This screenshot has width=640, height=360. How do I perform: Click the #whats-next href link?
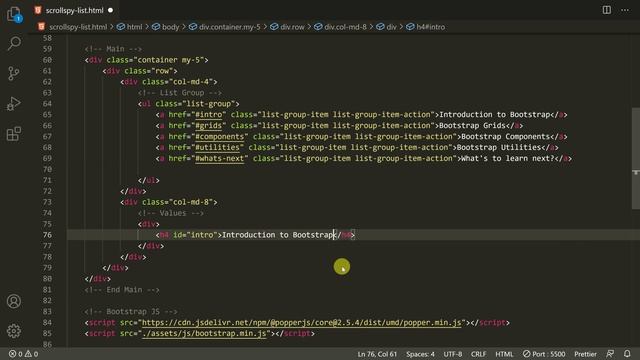tap(220, 158)
